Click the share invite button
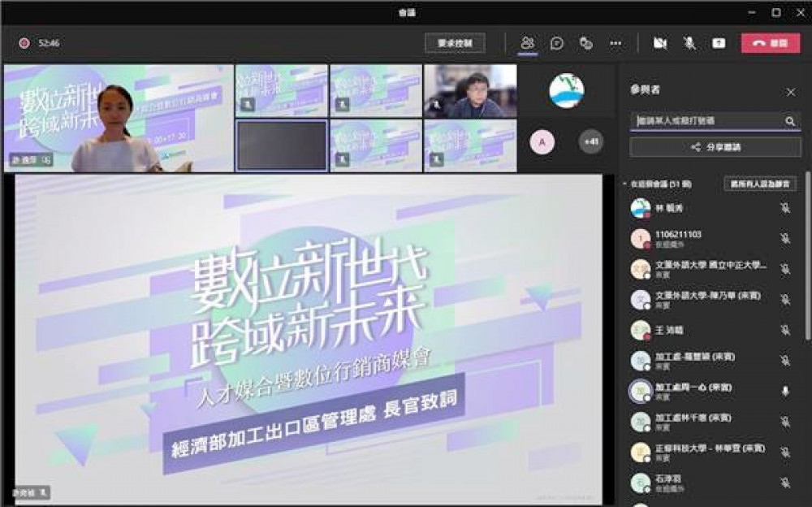 pos(715,148)
